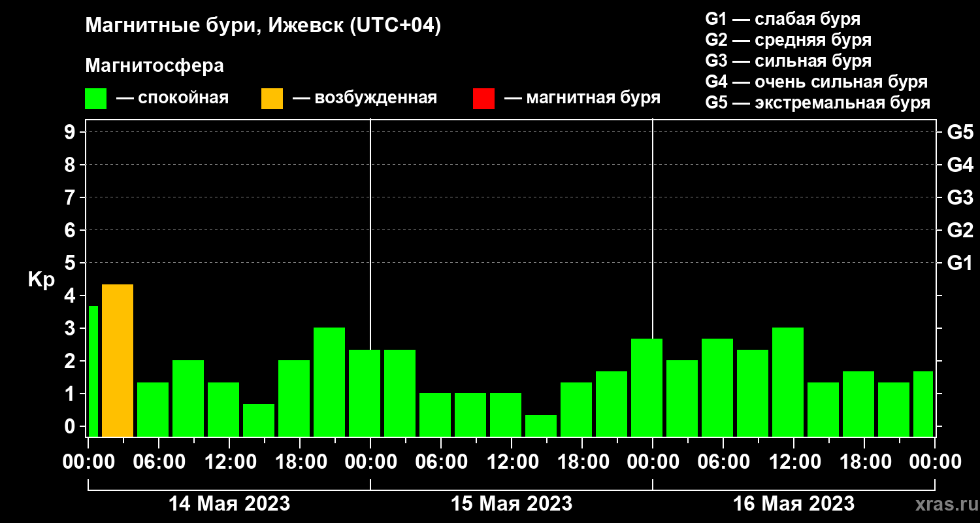
Task: Click the 18:00 time label for 15 May
Action: 582,462
